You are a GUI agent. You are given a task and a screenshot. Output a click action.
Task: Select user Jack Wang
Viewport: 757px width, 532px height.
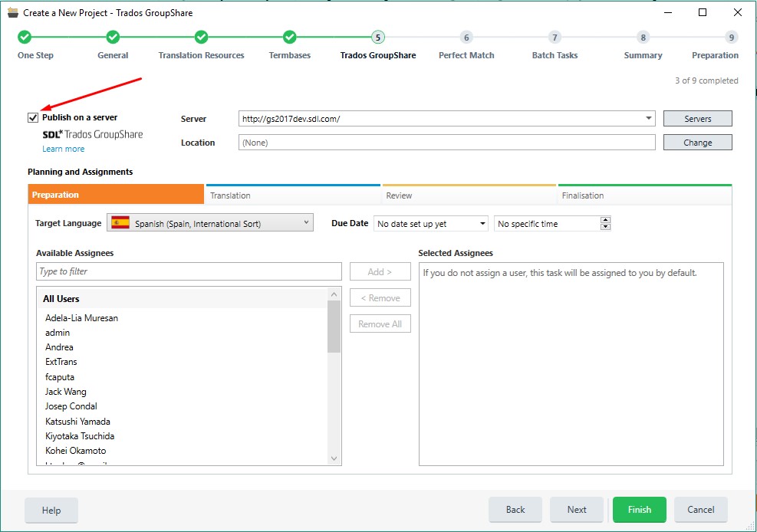click(x=66, y=391)
